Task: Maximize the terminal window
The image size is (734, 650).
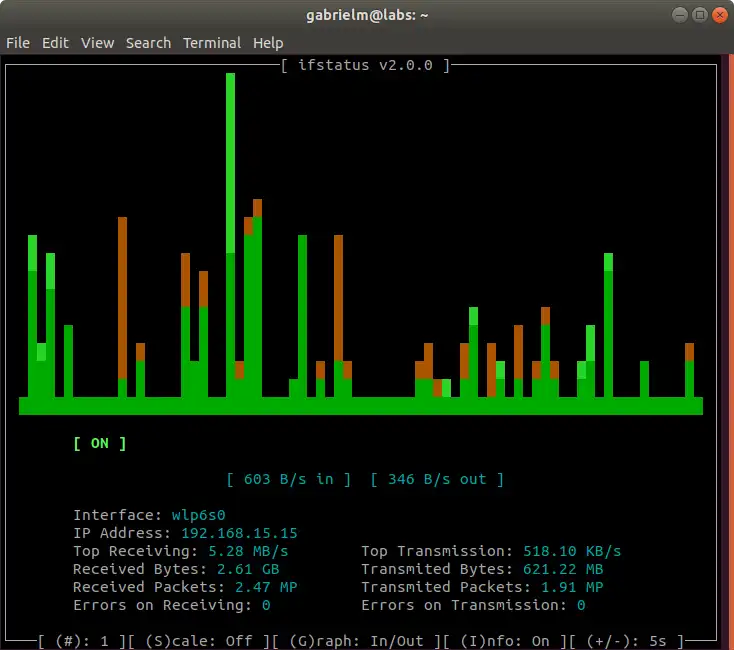Action: (x=700, y=15)
